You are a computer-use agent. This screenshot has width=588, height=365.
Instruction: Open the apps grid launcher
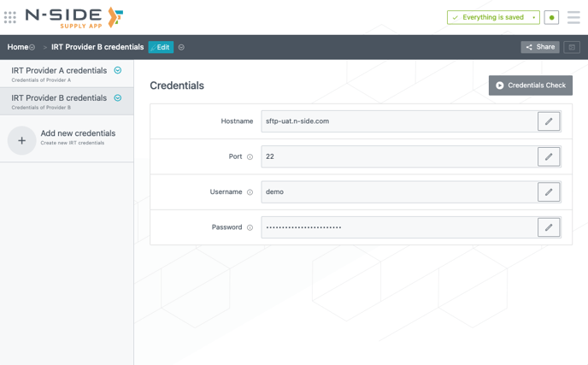pyautogui.click(x=10, y=17)
